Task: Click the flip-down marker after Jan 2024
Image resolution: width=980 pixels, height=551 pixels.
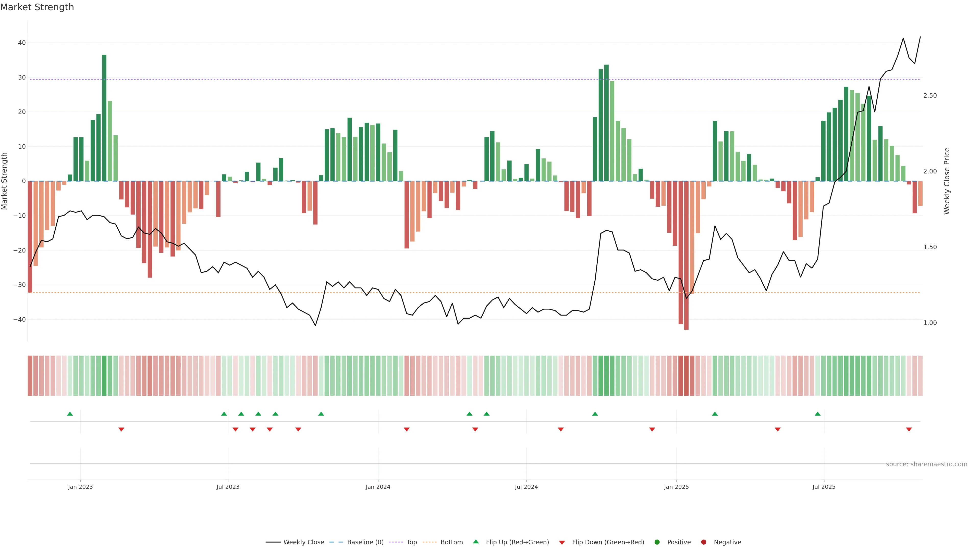Action: pos(407,429)
